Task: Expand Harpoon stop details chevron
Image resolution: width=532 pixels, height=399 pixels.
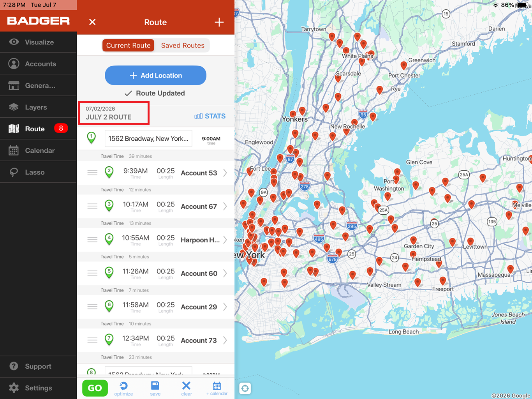Action: pos(225,240)
